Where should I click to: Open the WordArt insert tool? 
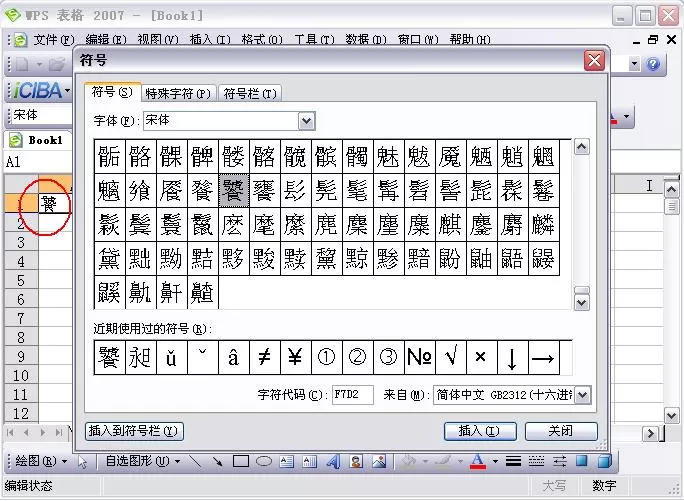tap(333, 461)
